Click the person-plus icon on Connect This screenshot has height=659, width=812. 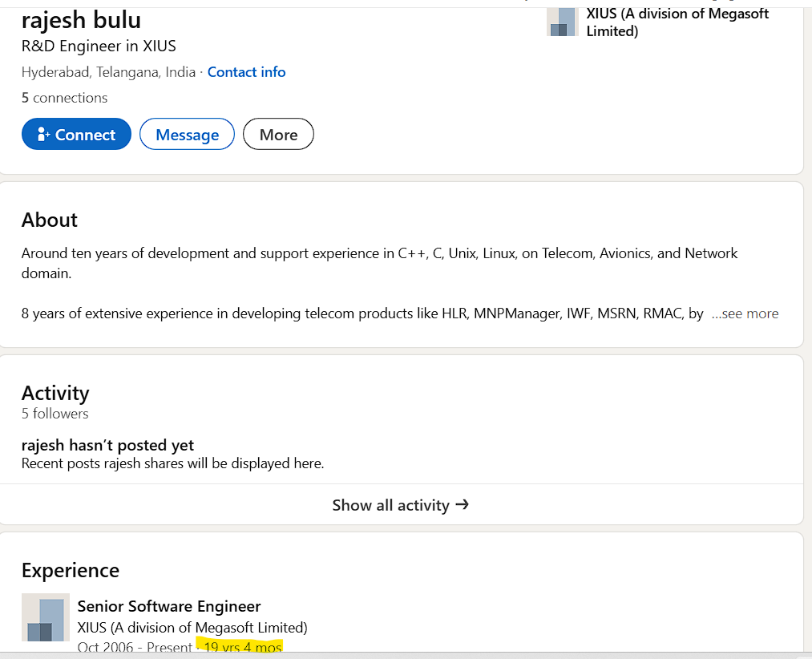pos(44,135)
